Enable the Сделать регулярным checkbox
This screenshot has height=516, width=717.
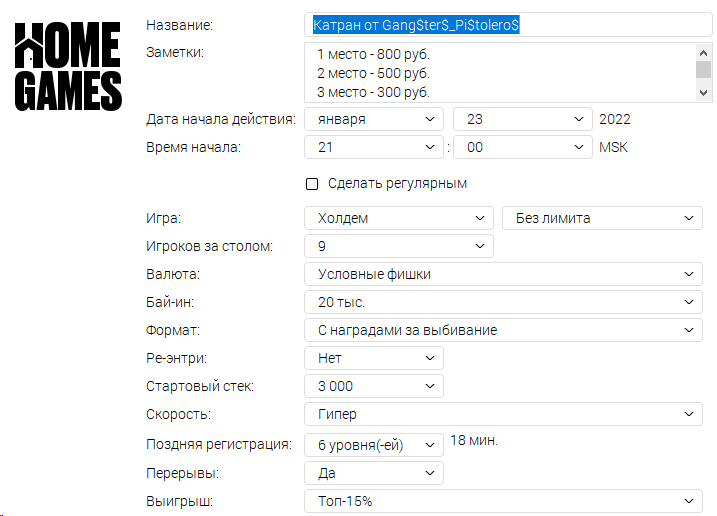point(312,184)
